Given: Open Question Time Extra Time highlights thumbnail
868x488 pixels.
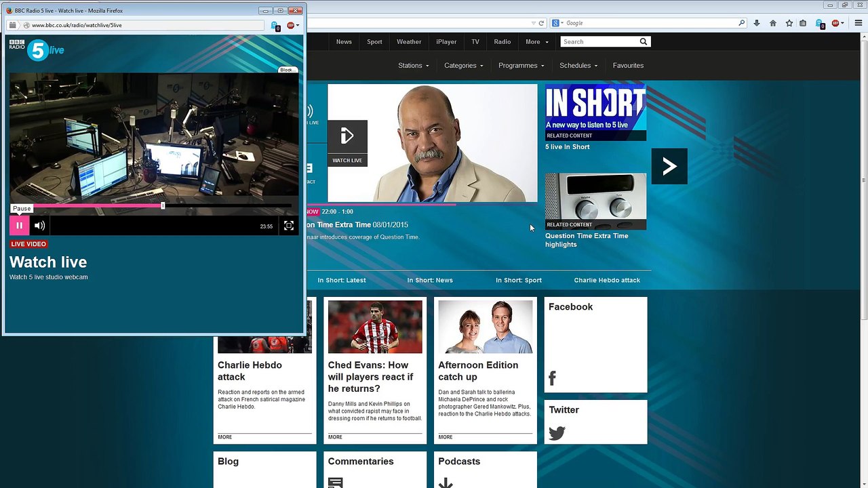Looking at the screenshot, I should 595,201.
